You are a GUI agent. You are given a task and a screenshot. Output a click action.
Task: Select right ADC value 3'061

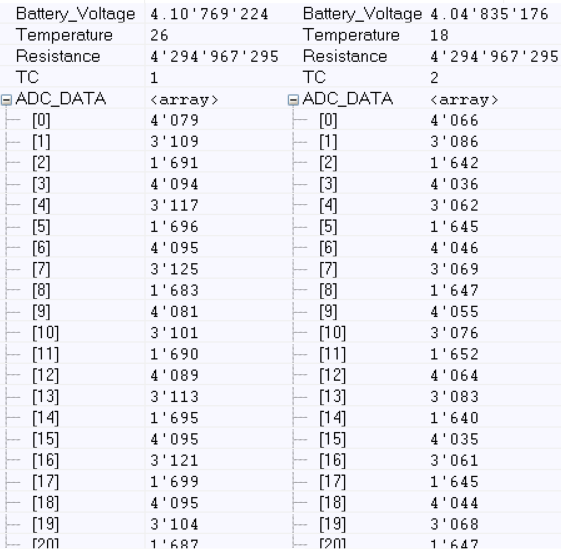454,461
